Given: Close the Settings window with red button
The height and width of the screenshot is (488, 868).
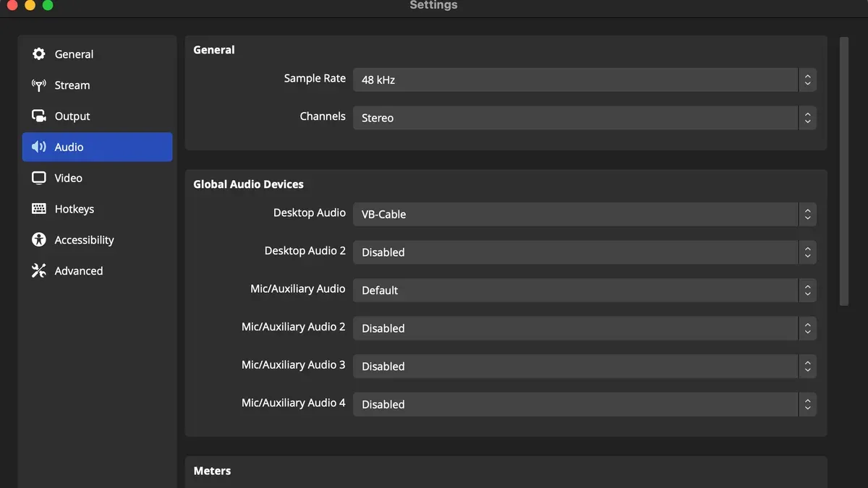Looking at the screenshot, I should pyautogui.click(x=12, y=5).
